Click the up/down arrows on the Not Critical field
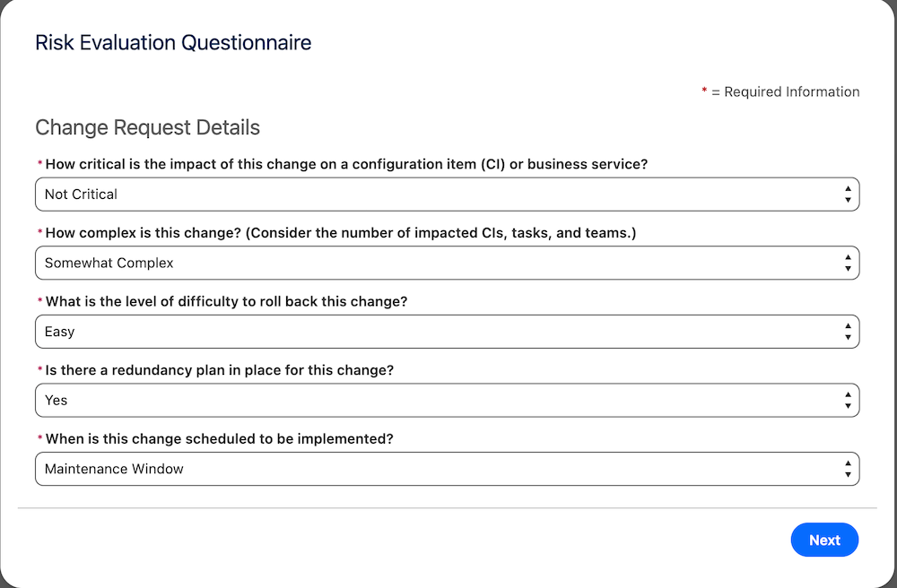897x588 pixels. [848, 195]
